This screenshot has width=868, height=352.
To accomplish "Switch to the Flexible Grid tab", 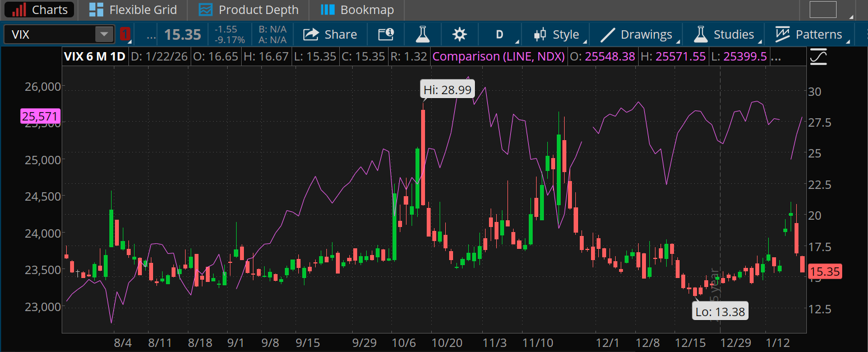I will (132, 10).
